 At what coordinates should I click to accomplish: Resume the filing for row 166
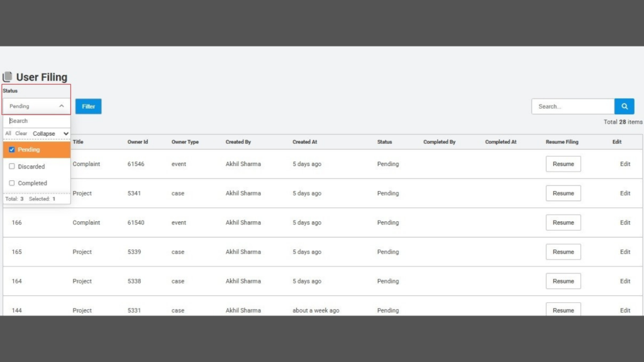(x=563, y=222)
